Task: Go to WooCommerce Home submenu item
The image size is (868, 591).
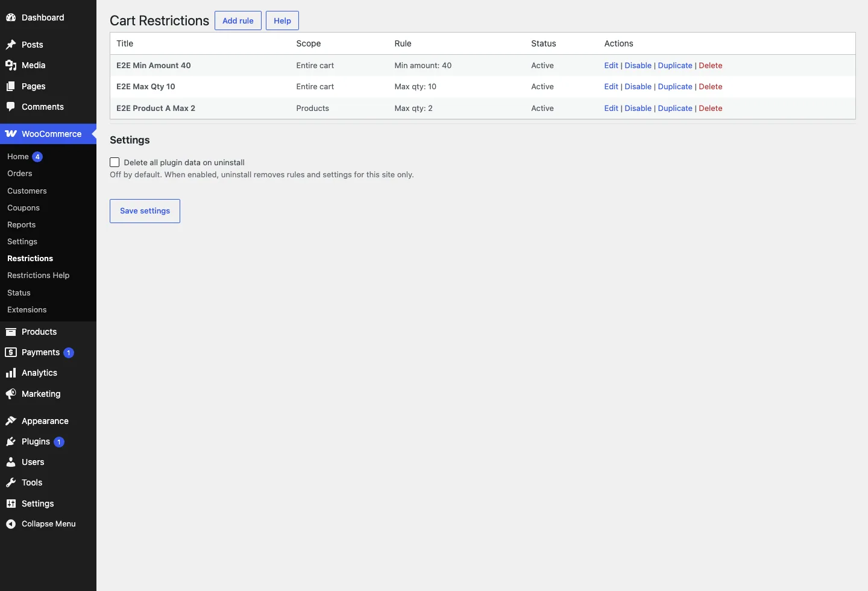Action: [x=18, y=156]
